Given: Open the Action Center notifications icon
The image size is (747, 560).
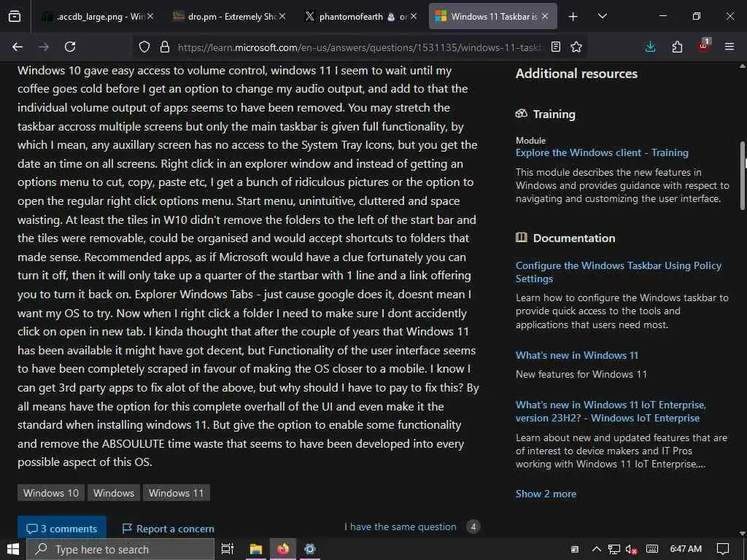Looking at the screenshot, I should (723, 549).
